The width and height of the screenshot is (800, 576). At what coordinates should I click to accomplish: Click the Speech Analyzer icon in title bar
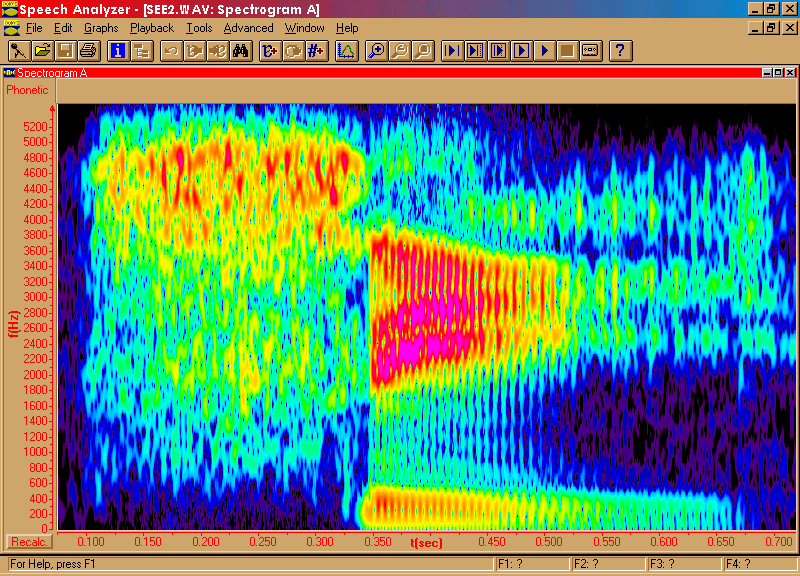pyautogui.click(x=9, y=9)
